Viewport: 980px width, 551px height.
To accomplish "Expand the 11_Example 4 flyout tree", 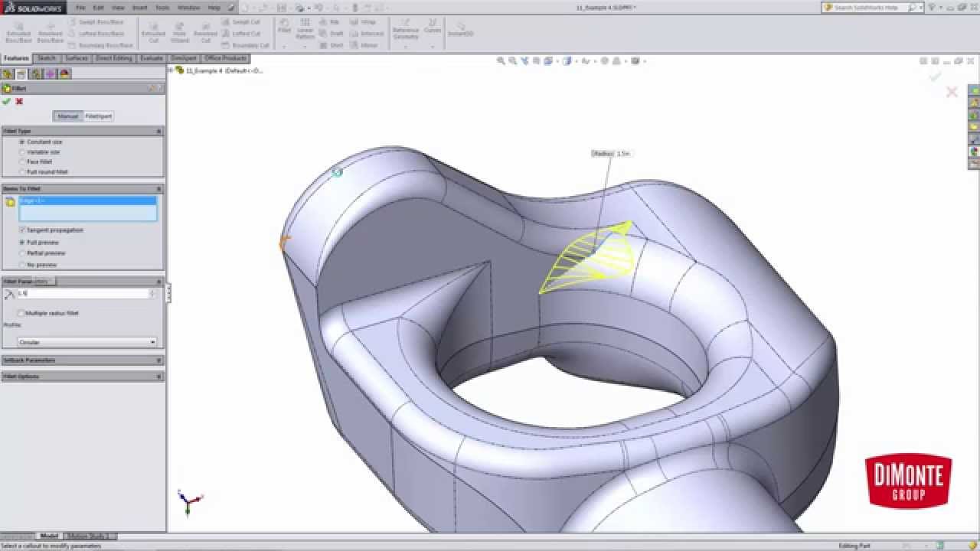I will tap(171, 70).
